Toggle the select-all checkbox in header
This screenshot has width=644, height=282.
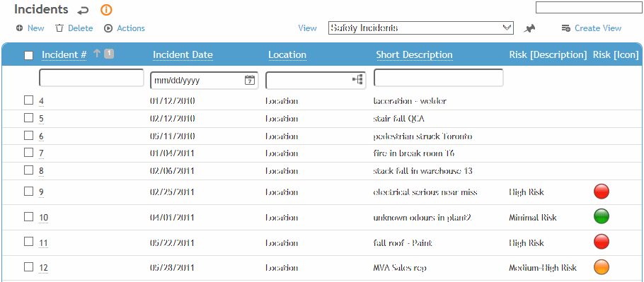[x=29, y=55]
